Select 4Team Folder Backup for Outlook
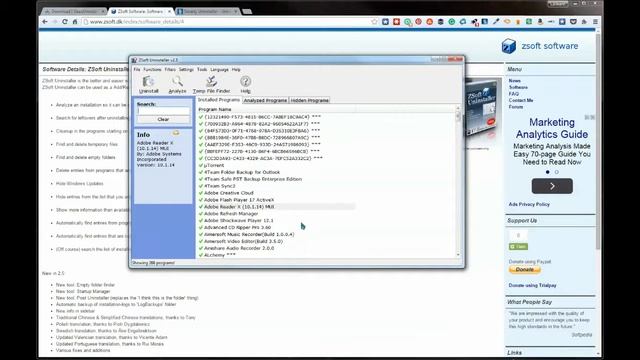640x360 pixels. click(x=242, y=172)
